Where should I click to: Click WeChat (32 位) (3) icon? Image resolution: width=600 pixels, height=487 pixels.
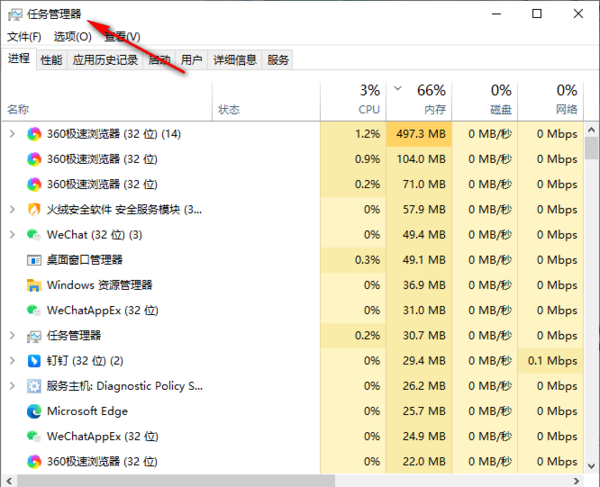click(34, 235)
